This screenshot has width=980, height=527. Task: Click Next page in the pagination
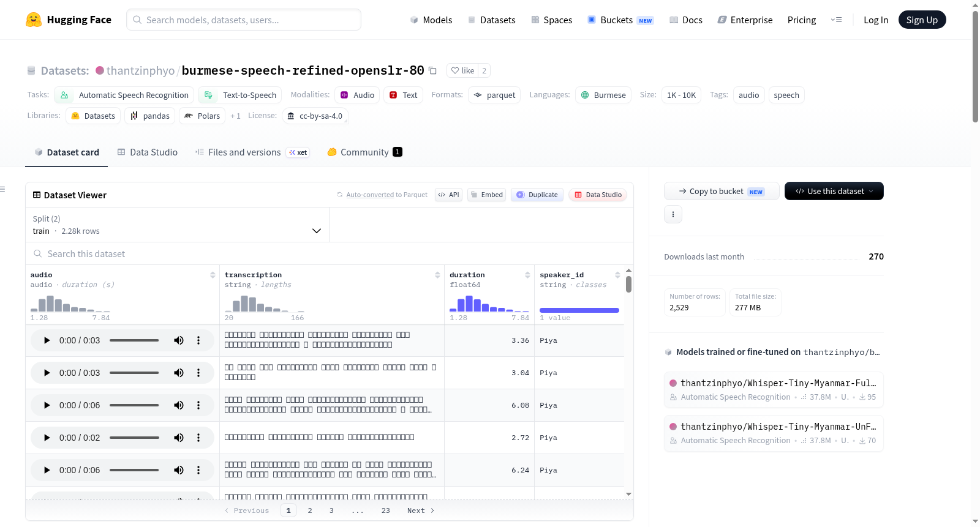coord(421,510)
